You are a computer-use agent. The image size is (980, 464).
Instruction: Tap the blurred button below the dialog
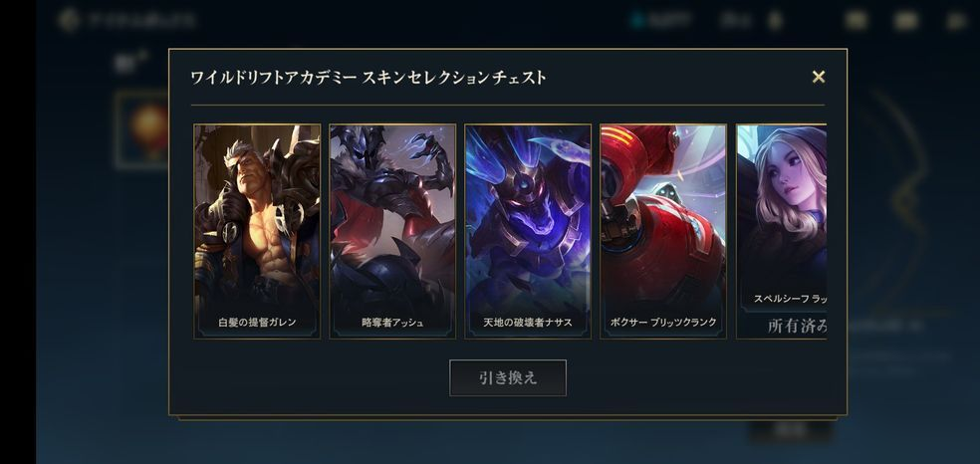point(791,430)
